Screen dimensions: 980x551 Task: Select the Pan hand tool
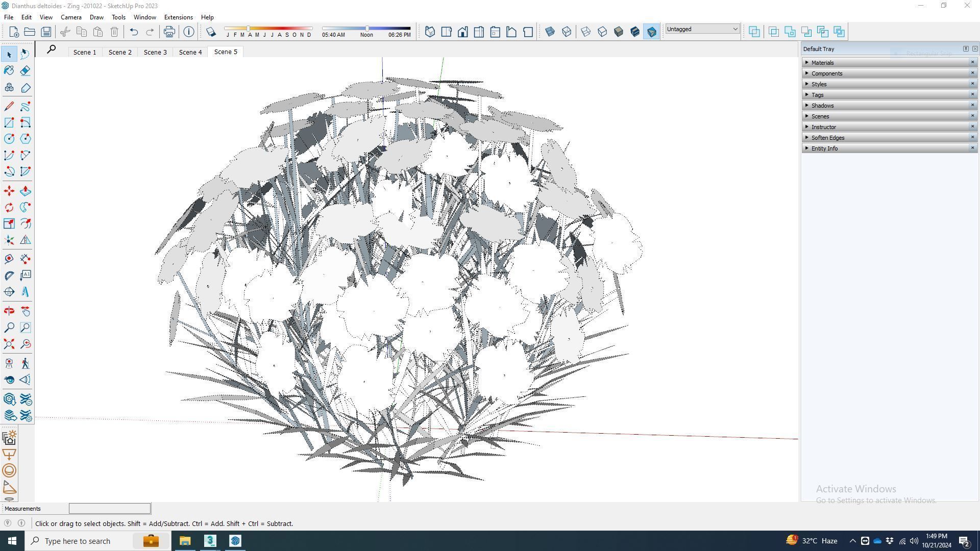pyautogui.click(x=26, y=311)
